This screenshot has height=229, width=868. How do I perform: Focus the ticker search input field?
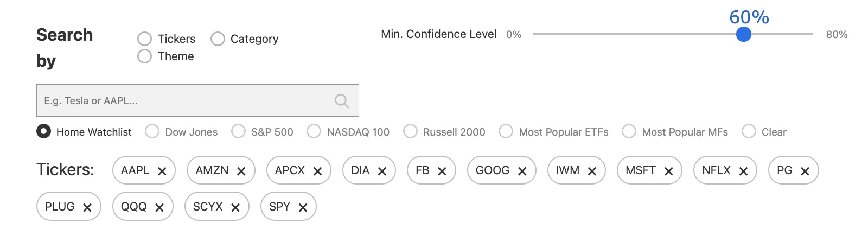click(x=184, y=101)
